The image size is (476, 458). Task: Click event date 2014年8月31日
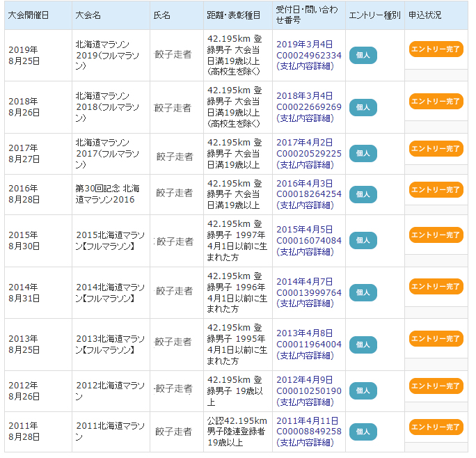(24, 293)
